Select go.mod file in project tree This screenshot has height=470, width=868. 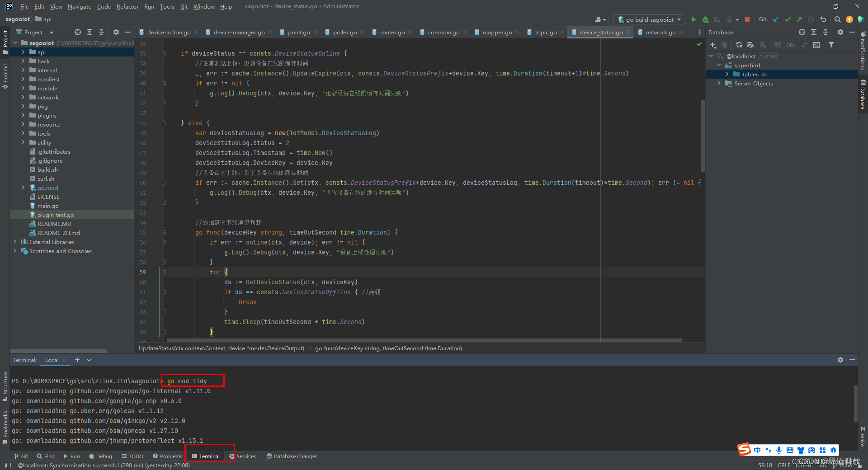47,188
